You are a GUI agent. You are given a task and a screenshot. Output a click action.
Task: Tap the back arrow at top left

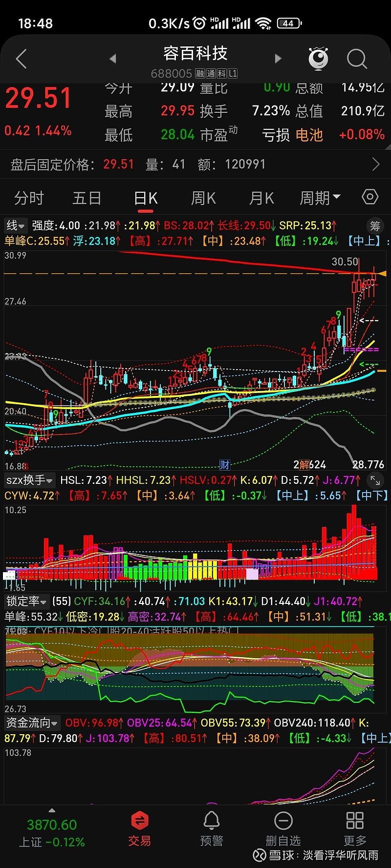point(21,59)
